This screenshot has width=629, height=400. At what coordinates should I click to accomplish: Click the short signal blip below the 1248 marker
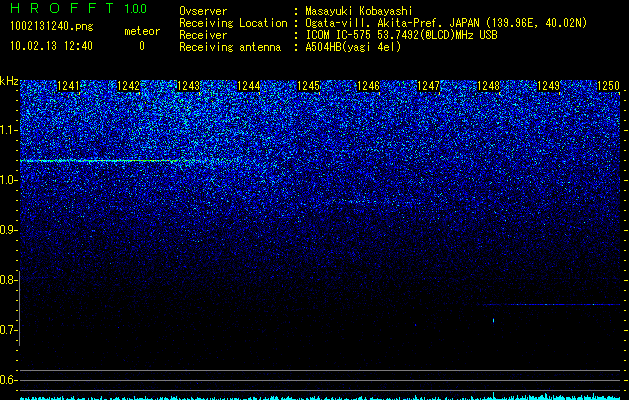coord(493,320)
